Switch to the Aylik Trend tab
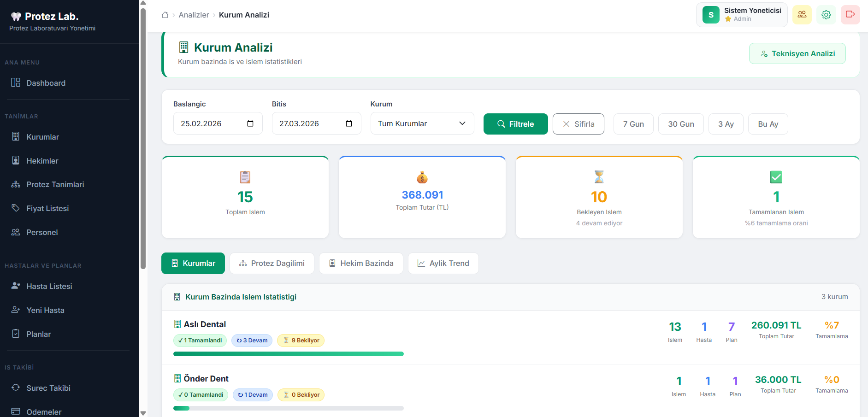The height and width of the screenshot is (417, 868). pyautogui.click(x=443, y=263)
